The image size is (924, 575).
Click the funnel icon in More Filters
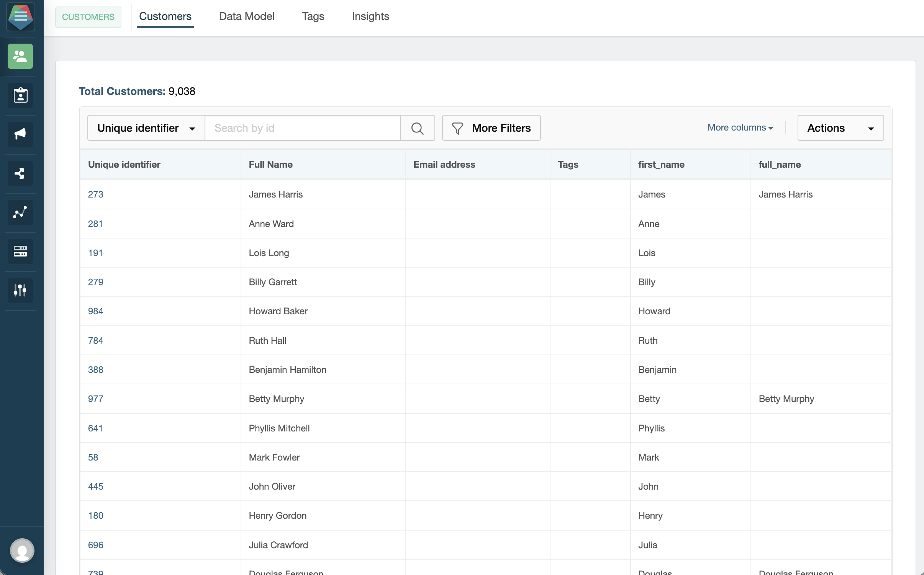point(457,128)
